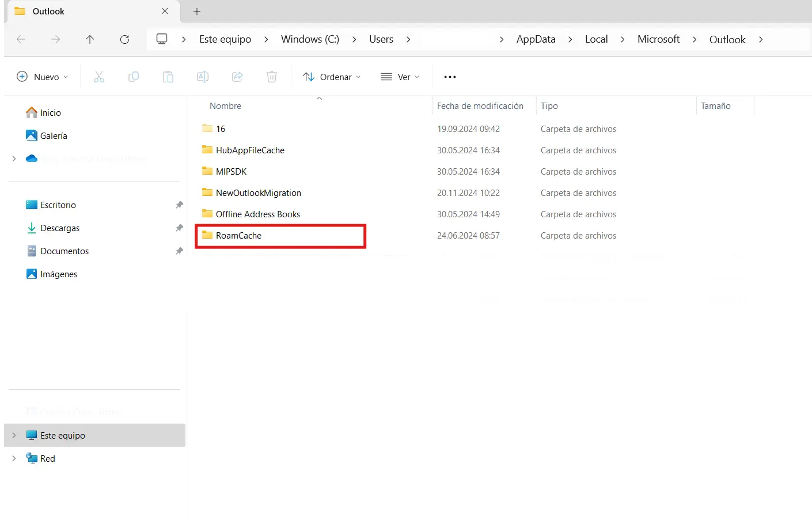Sort by the Tamaño column header

[716, 106]
